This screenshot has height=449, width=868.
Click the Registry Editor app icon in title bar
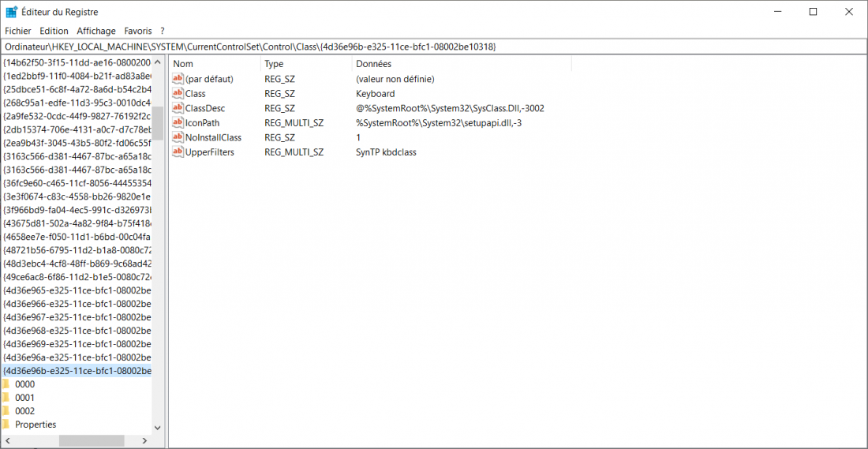(12, 12)
